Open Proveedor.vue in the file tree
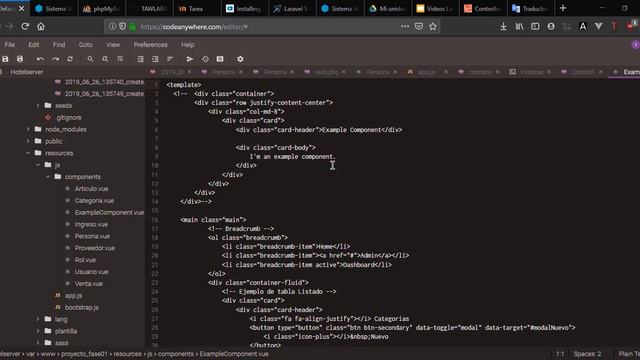This screenshot has height=360, width=640. pyautogui.click(x=95, y=248)
